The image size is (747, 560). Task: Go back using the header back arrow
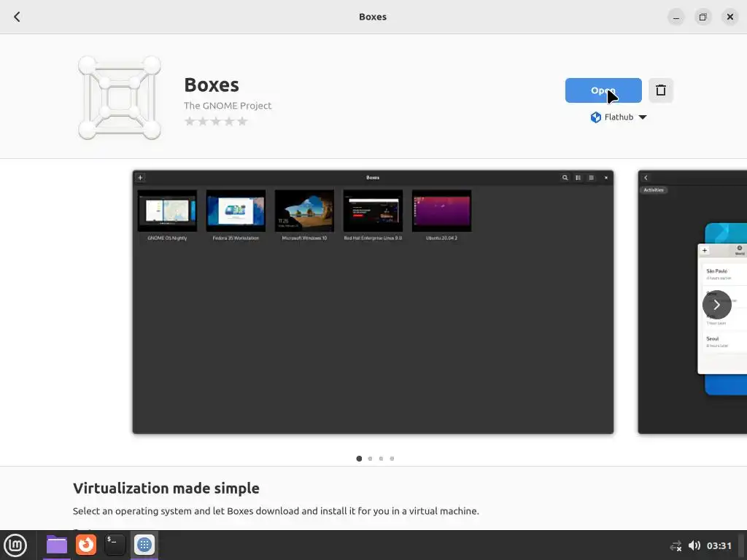click(18, 17)
